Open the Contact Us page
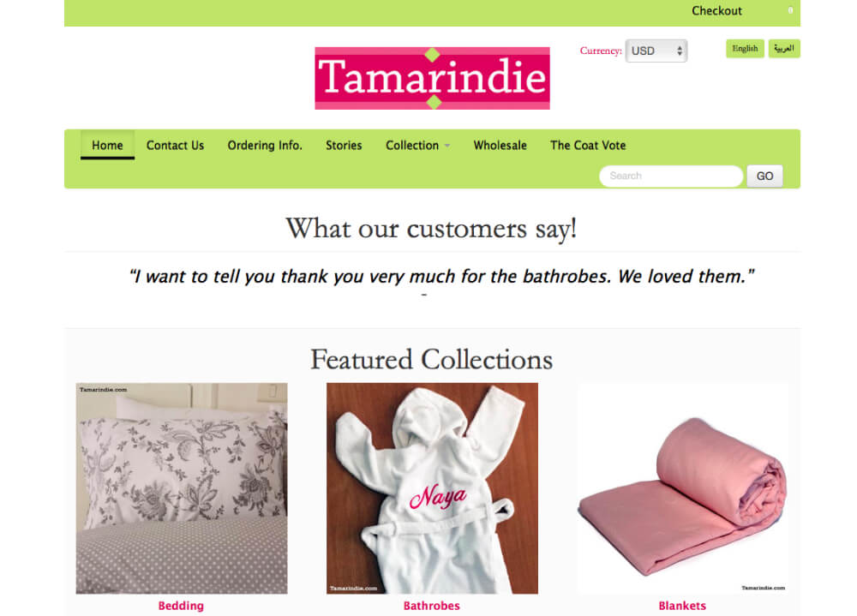Image resolution: width=857 pixels, height=616 pixels. click(x=175, y=146)
